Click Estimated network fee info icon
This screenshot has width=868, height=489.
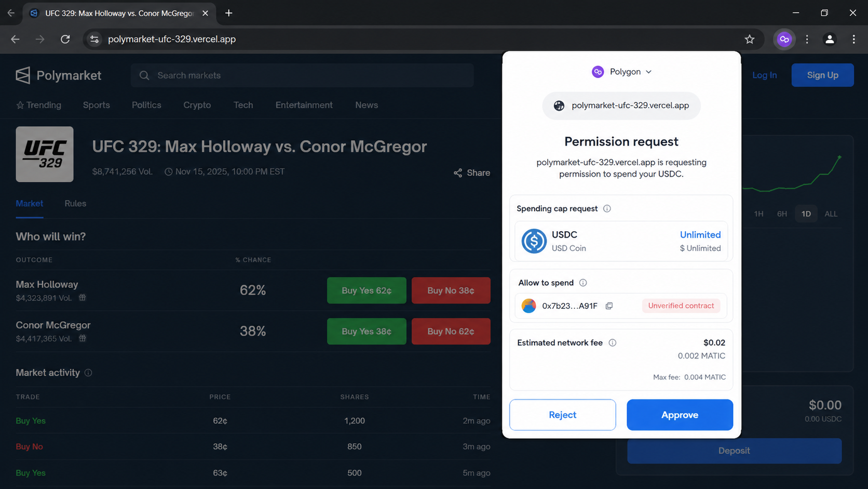tap(612, 342)
